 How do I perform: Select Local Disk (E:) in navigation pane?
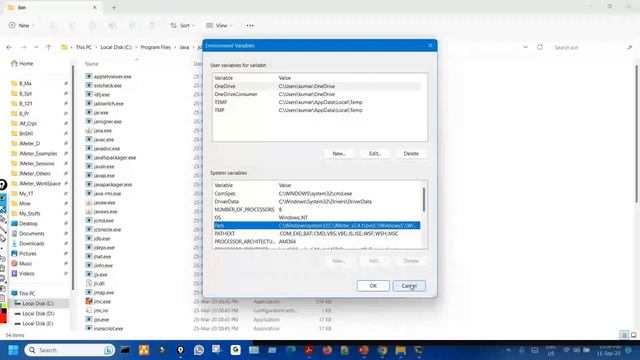pos(38,324)
